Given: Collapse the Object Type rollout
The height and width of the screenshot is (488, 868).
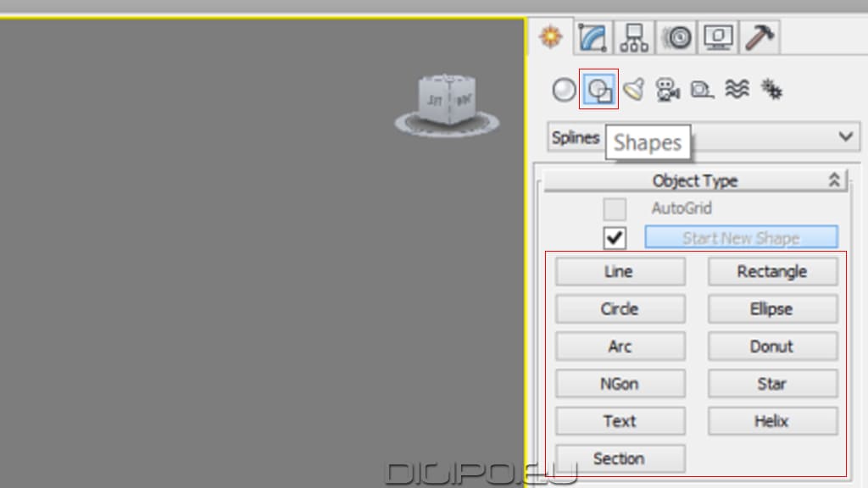Looking at the screenshot, I should (x=835, y=180).
